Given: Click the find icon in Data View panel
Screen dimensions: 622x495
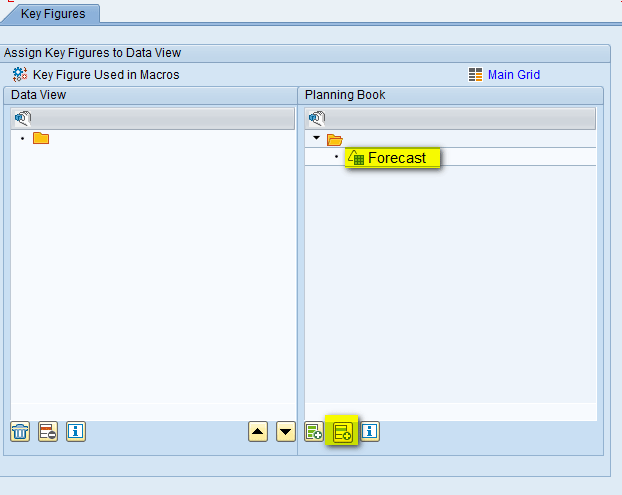Looking at the screenshot, I should coord(22,118).
